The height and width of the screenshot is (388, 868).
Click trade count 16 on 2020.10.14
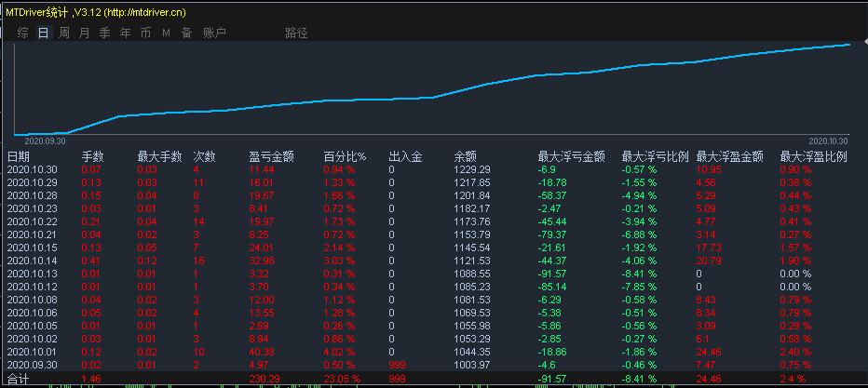(198, 261)
